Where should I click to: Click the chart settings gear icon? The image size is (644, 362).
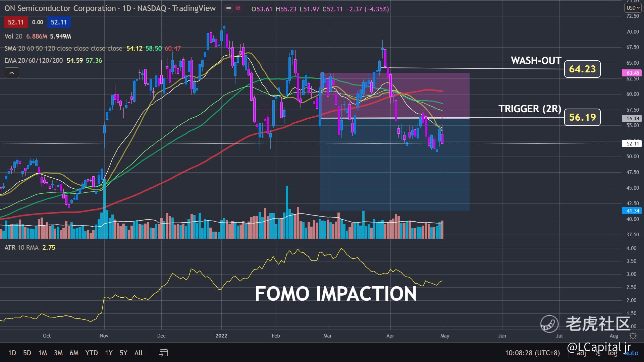tap(633, 336)
